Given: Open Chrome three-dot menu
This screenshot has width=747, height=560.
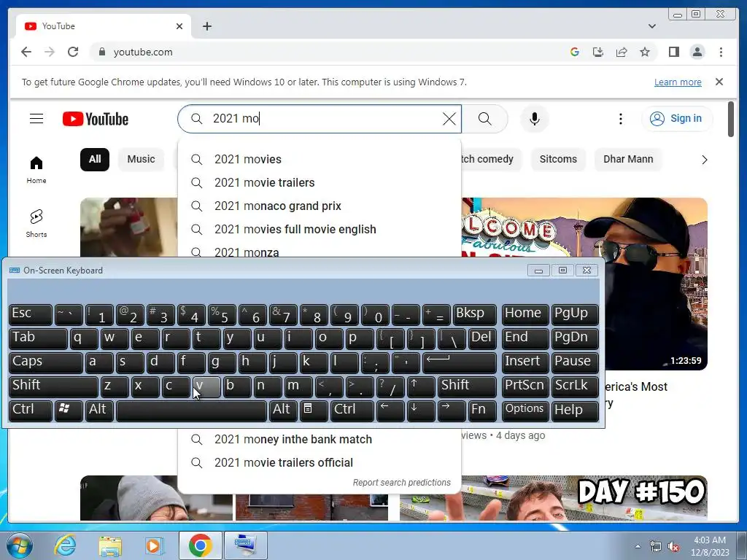Looking at the screenshot, I should 721,52.
